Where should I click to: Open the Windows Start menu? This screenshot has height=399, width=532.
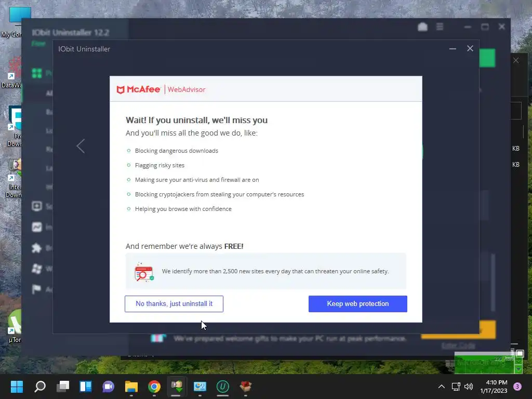coord(17,387)
